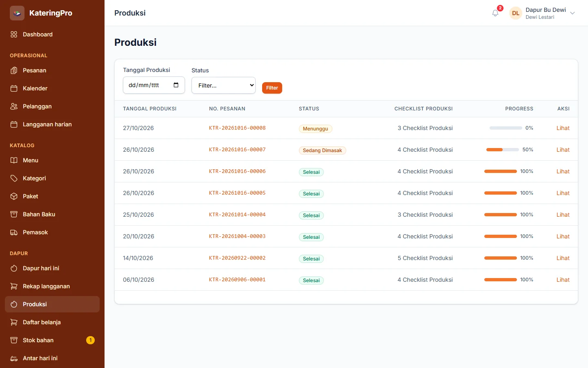Open the Tanggal Produksi date picker
The width and height of the screenshot is (588, 368).
pyautogui.click(x=176, y=85)
